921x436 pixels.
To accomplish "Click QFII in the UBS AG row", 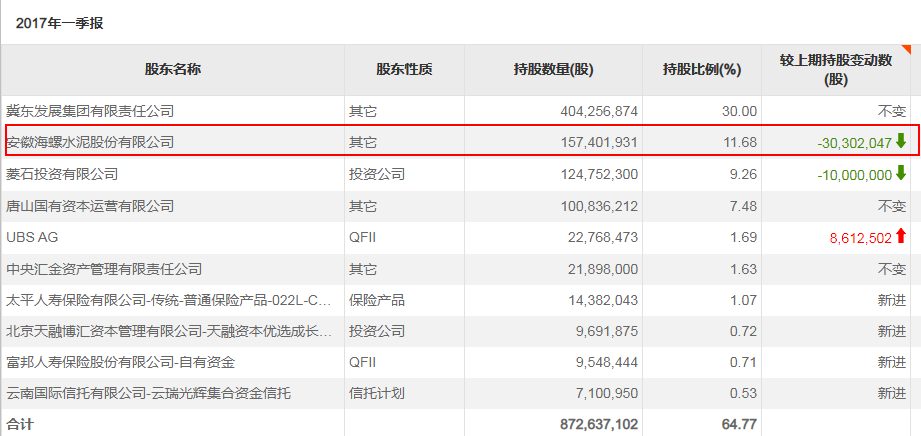I will [363, 237].
